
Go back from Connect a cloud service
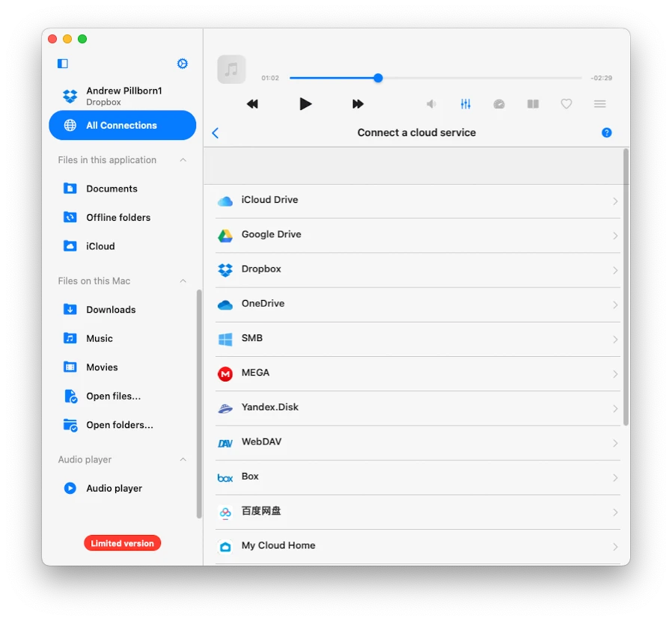tap(216, 132)
